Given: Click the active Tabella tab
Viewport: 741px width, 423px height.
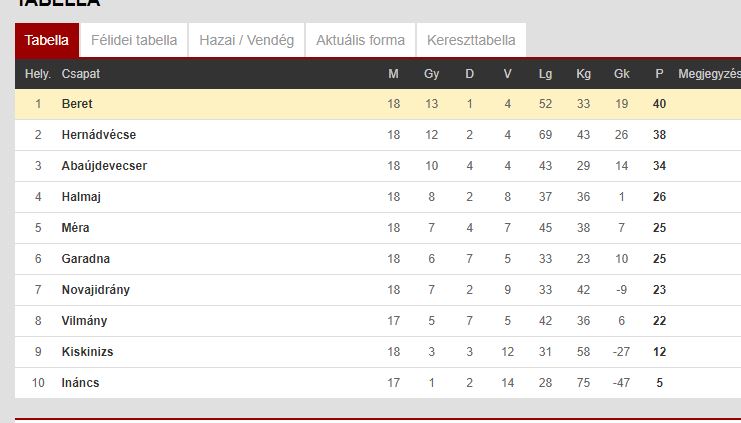Looking at the screenshot, I should pyautogui.click(x=47, y=40).
